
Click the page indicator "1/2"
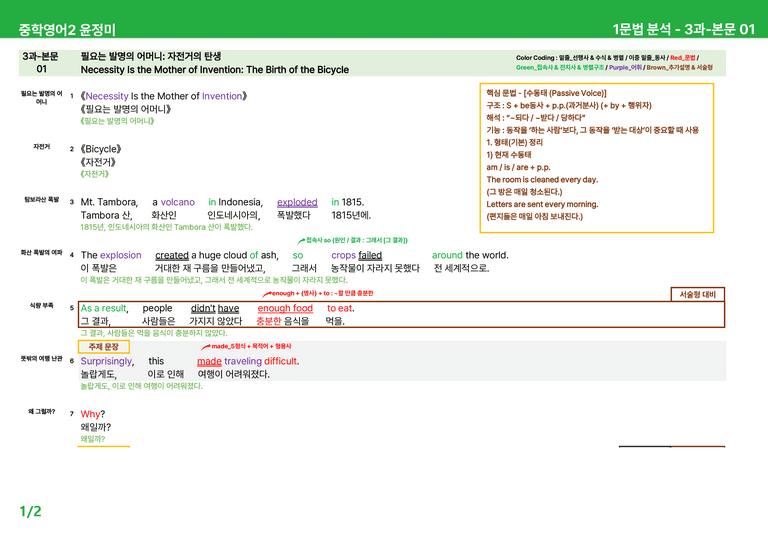pos(30,512)
